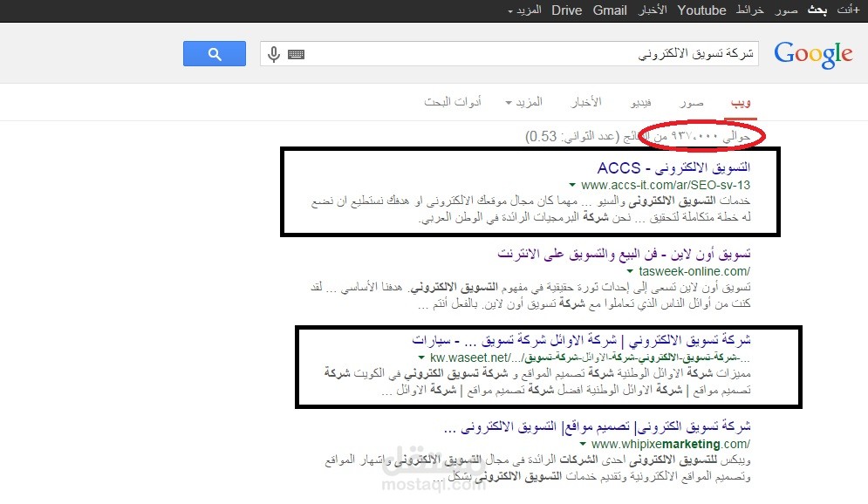Expand arrow next to kw.waseet.net URL
Viewport: 868px width, 504px height.
[x=421, y=358]
